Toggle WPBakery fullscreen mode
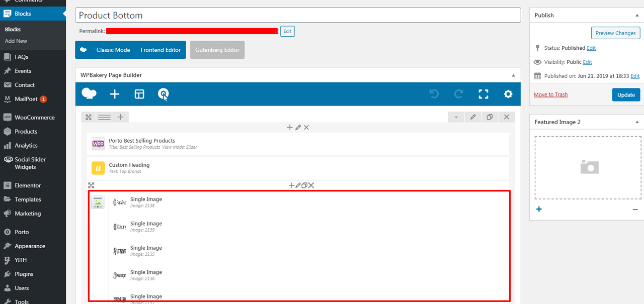This screenshot has height=304, width=644. (484, 94)
